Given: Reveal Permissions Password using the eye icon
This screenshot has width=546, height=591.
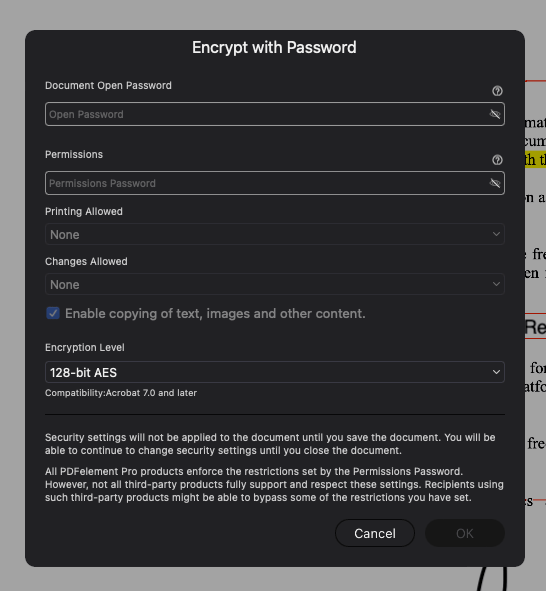Looking at the screenshot, I should point(495,183).
